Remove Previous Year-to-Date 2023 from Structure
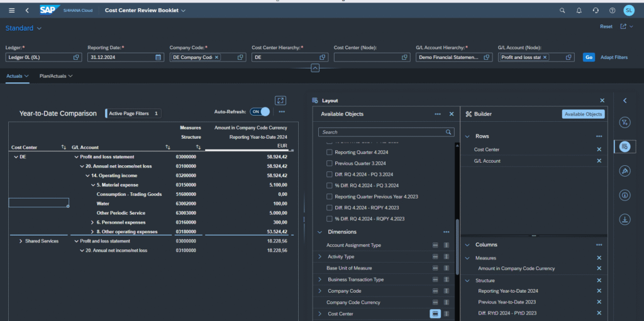 (599, 302)
